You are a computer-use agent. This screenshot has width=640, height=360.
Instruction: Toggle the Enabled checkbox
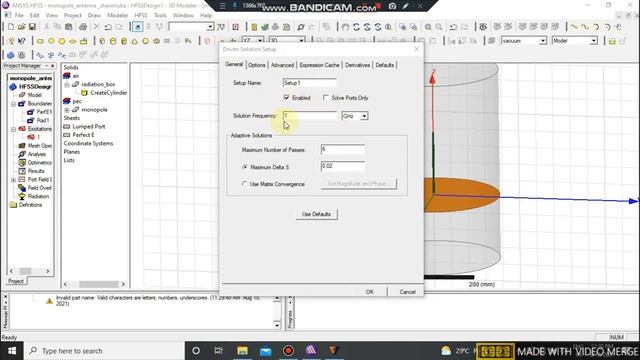tap(287, 98)
